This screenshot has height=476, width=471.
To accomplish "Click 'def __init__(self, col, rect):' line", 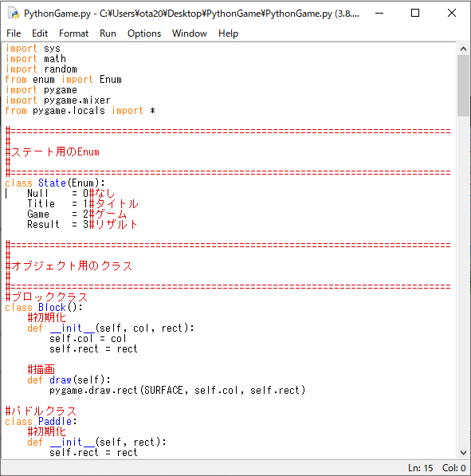I will [111, 328].
